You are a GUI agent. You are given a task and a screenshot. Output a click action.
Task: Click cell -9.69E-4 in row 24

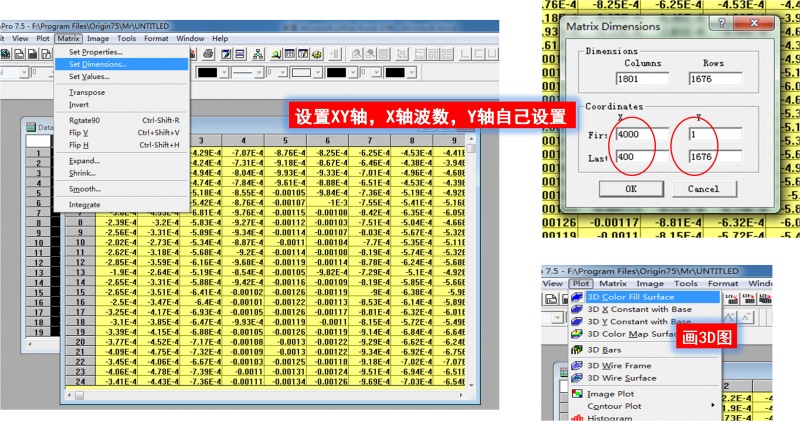pos(369,381)
